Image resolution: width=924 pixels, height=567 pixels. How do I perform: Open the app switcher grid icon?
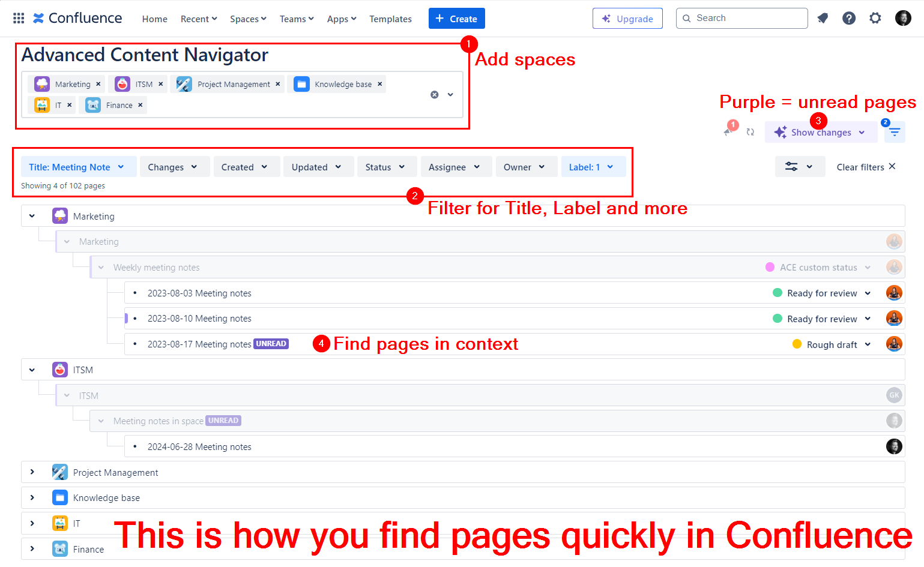(x=19, y=19)
